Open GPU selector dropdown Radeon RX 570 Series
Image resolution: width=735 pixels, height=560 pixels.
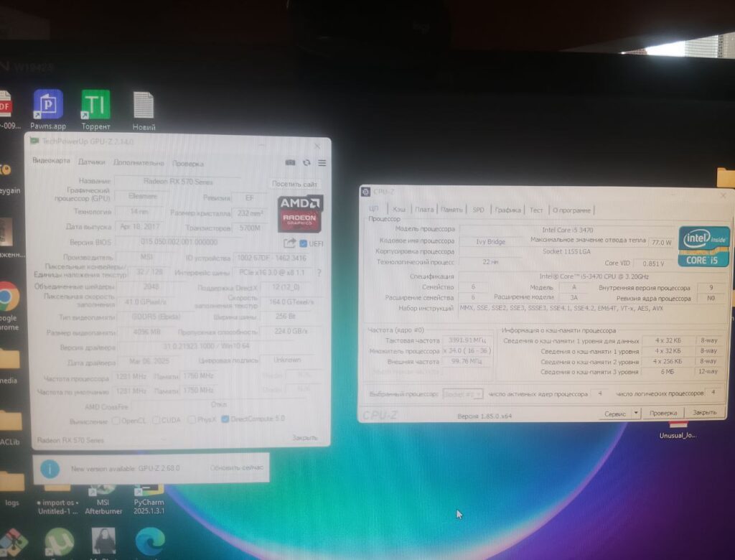[x=101, y=440]
